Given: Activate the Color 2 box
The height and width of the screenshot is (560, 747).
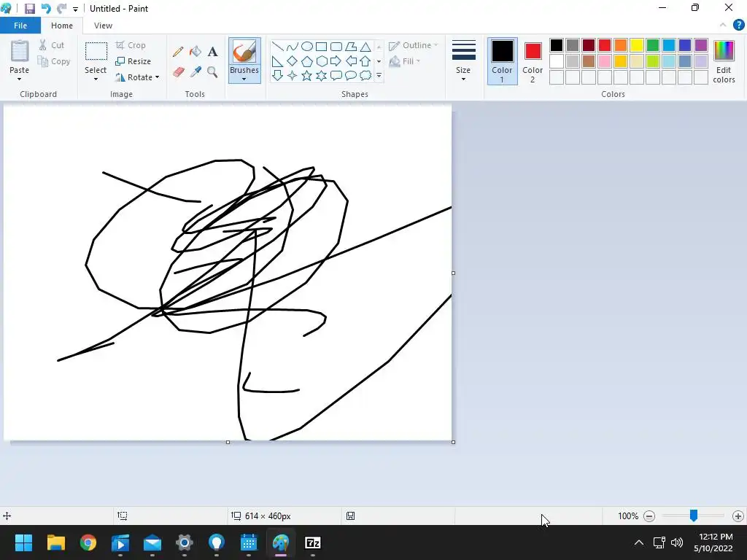Looking at the screenshot, I should point(533,61).
